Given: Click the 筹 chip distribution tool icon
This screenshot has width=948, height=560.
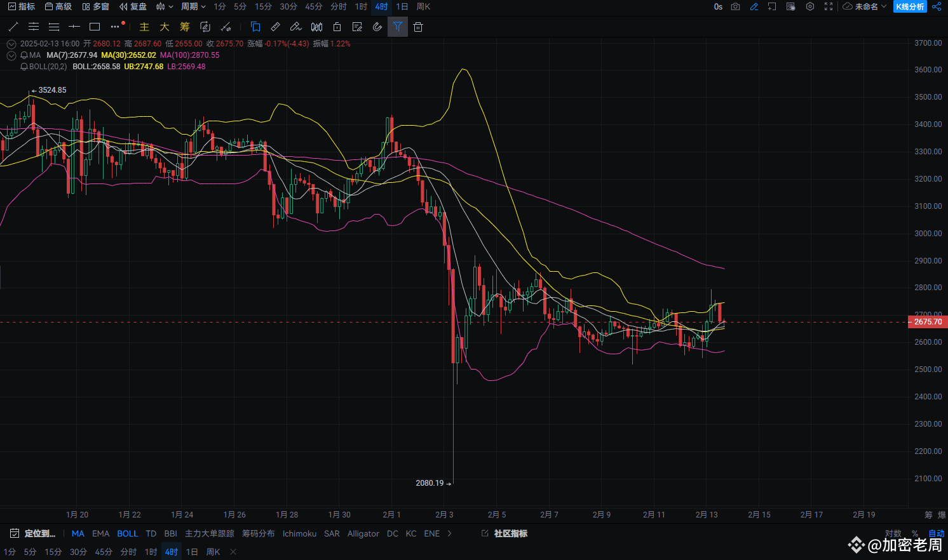Looking at the screenshot, I should click(185, 27).
